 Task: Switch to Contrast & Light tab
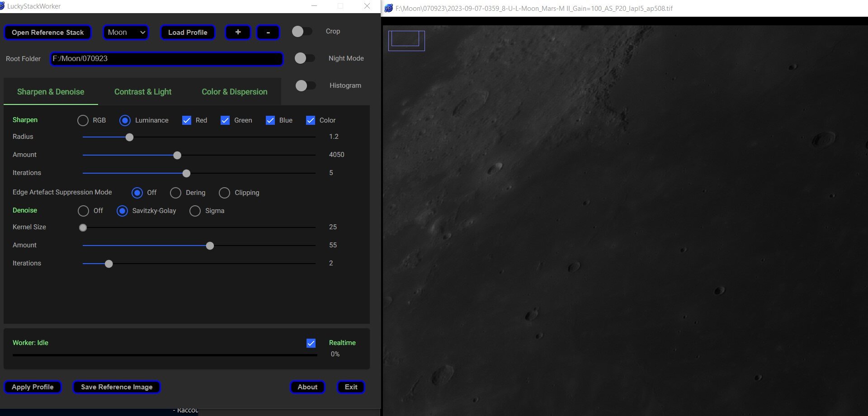click(x=143, y=92)
